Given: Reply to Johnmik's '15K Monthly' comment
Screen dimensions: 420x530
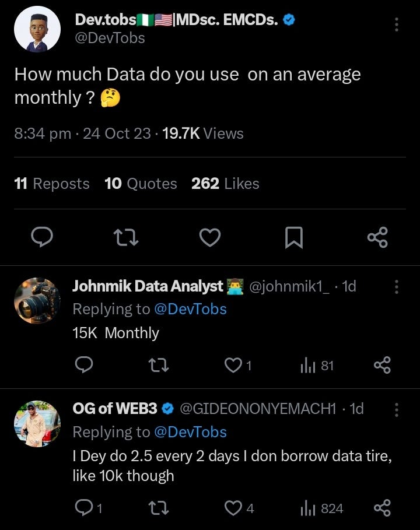Looking at the screenshot, I should point(85,366).
